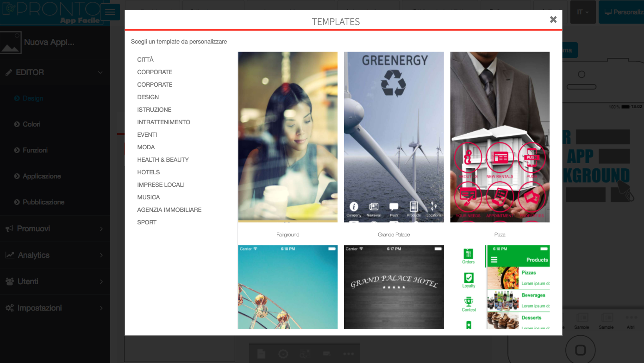The height and width of the screenshot is (363, 644).
Task: Click the Impostazioni gears icon
Action: tap(9, 308)
